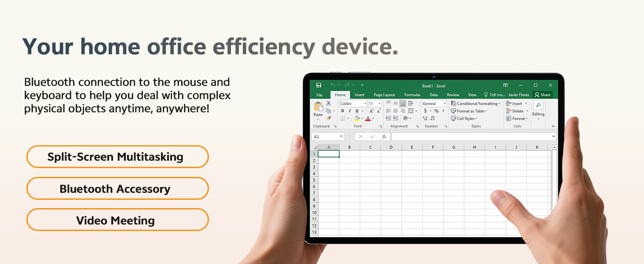Click the Borders icon

[343, 118]
